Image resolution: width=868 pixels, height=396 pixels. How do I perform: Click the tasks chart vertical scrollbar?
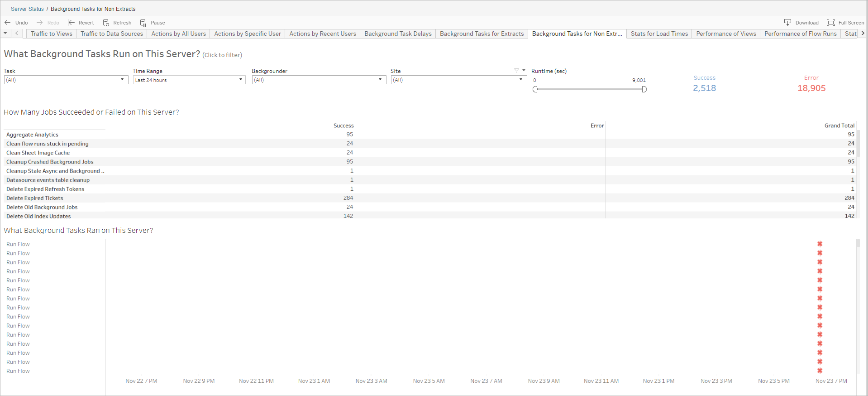[858, 243]
